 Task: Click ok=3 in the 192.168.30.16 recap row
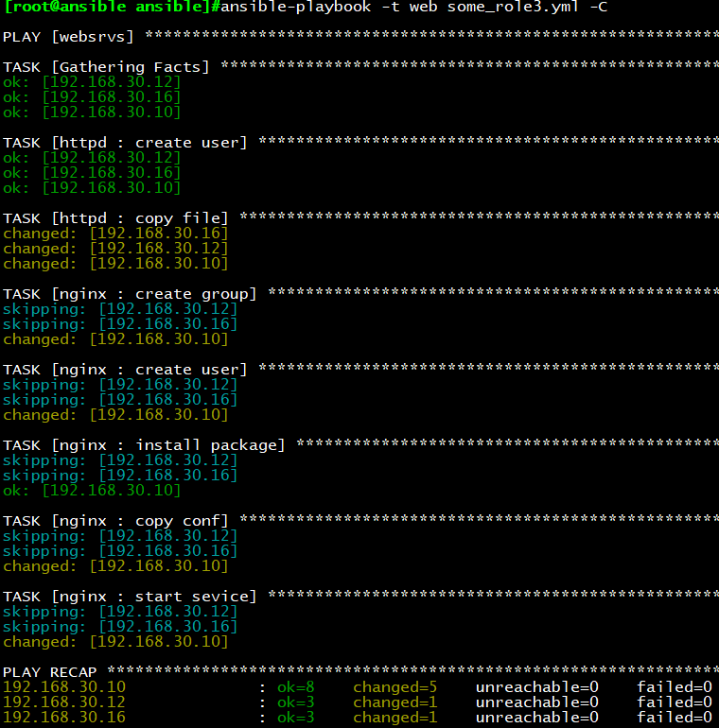coord(296,718)
